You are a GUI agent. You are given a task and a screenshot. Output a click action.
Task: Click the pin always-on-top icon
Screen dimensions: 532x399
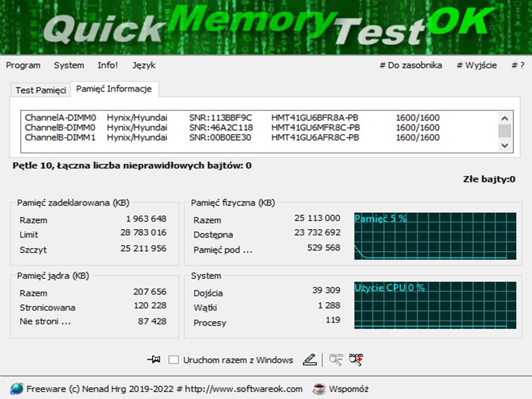154,359
